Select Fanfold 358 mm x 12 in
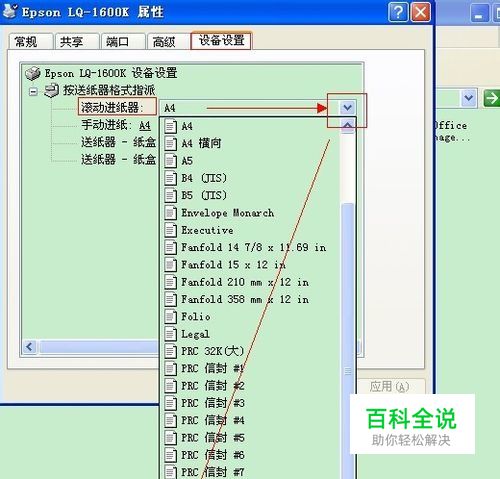Viewport: 500px width, 479px height. tap(251, 299)
